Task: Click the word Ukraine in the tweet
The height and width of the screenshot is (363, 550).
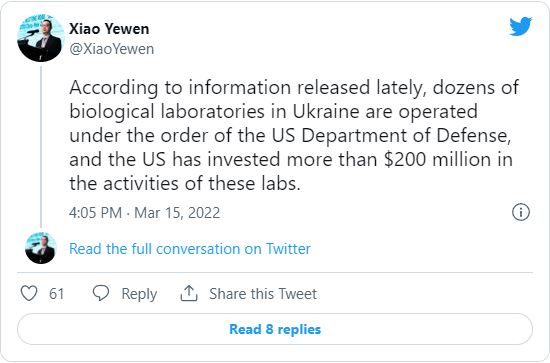Action: (x=326, y=112)
